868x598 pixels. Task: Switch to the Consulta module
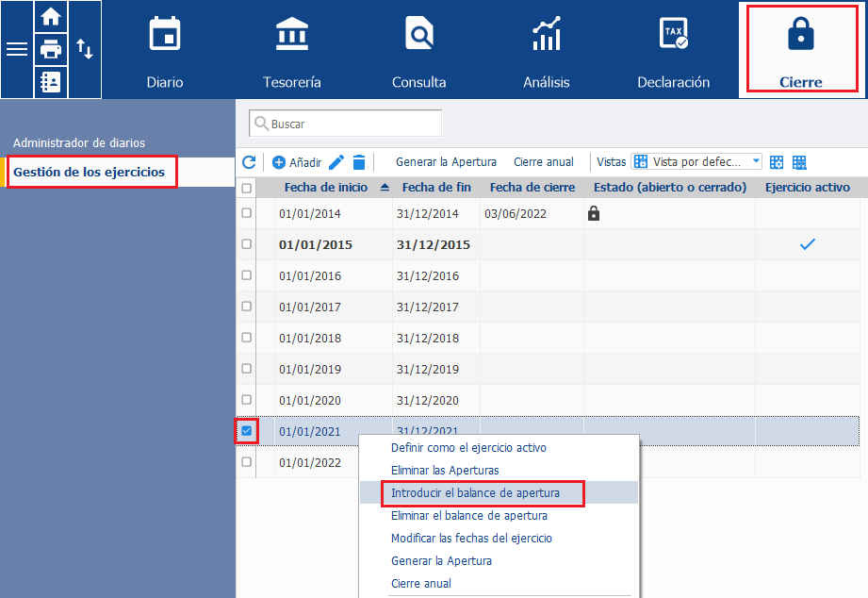tap(419, 52)
